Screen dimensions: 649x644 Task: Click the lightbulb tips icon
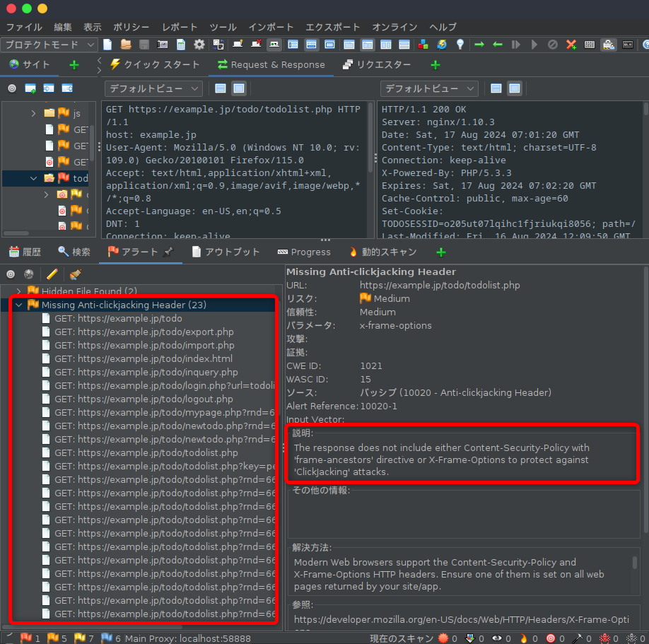tap(460, 45)
